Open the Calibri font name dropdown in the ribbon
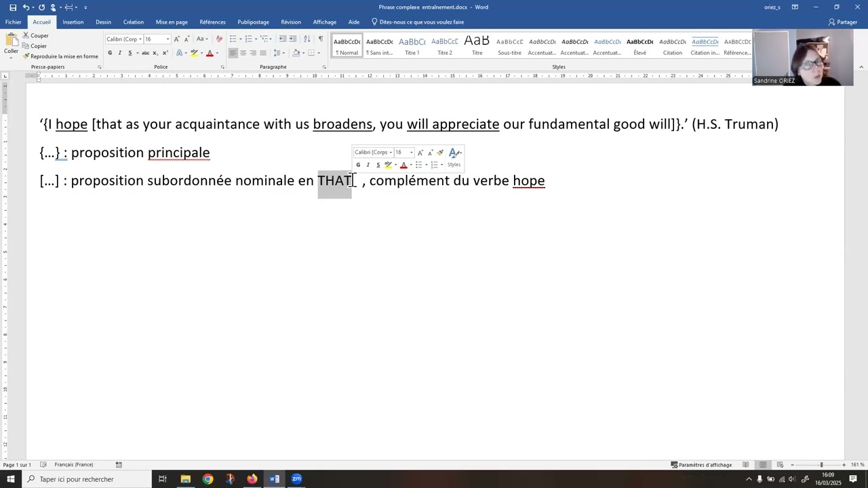The width and height of the screenshot is (868, 488). (140, 39)
